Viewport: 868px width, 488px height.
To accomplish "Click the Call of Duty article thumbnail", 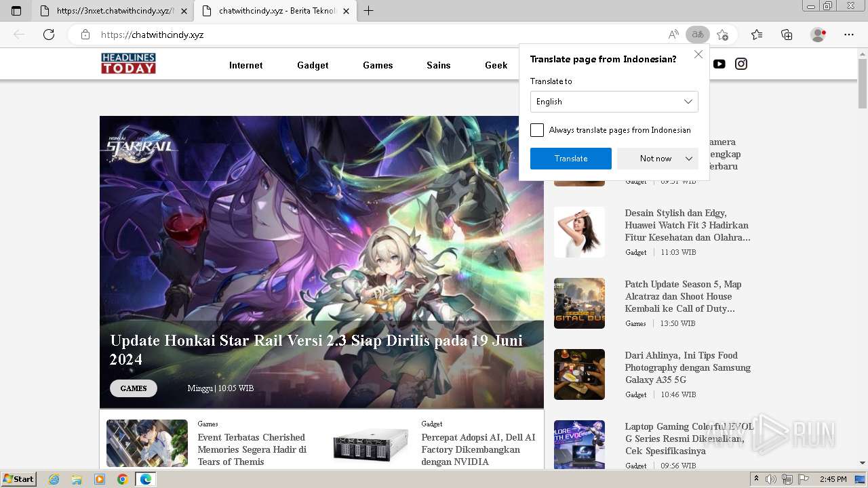I will pyautogui.click(x=579, y=303).
